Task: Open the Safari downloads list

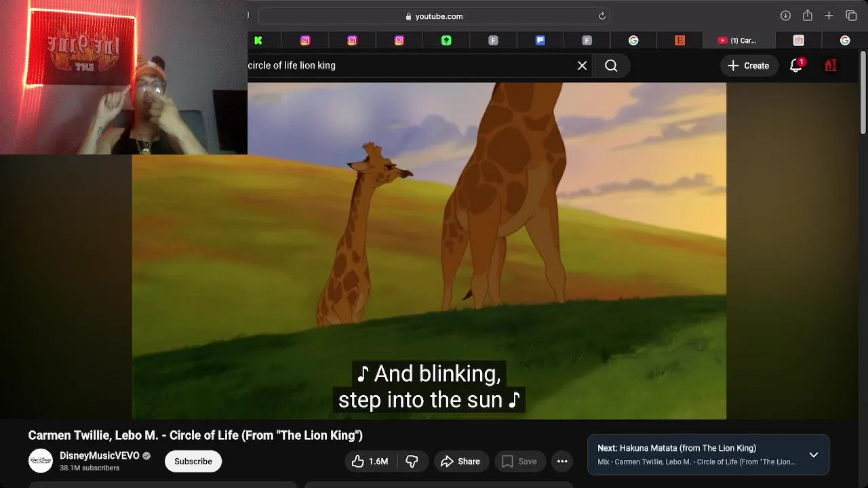Action: tap(785, 16)
